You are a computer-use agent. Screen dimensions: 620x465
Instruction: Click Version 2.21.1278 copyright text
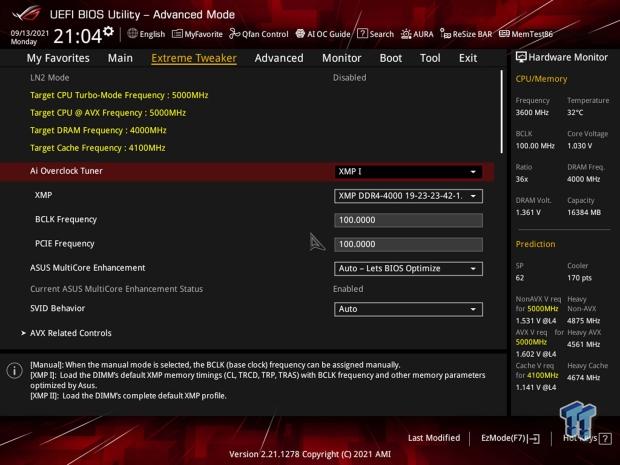pos(310,454)
